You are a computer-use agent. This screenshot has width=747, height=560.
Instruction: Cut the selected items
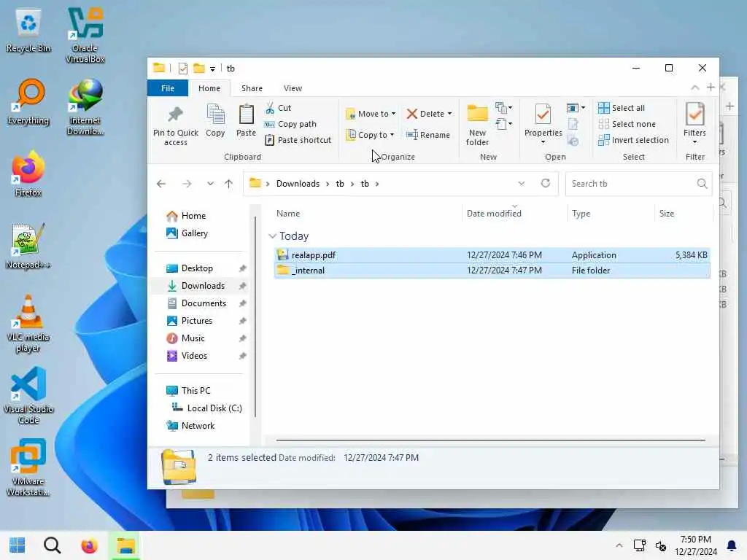click(278, 108)
